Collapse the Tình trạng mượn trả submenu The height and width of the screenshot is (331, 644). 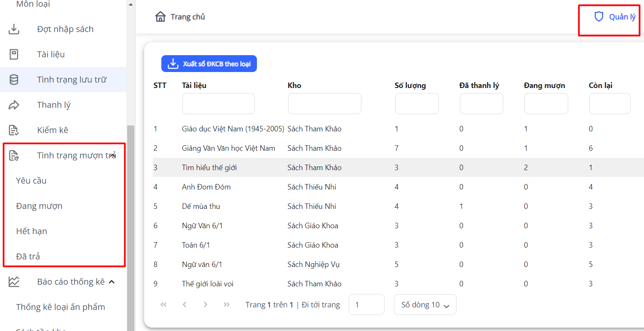[113, 155]
